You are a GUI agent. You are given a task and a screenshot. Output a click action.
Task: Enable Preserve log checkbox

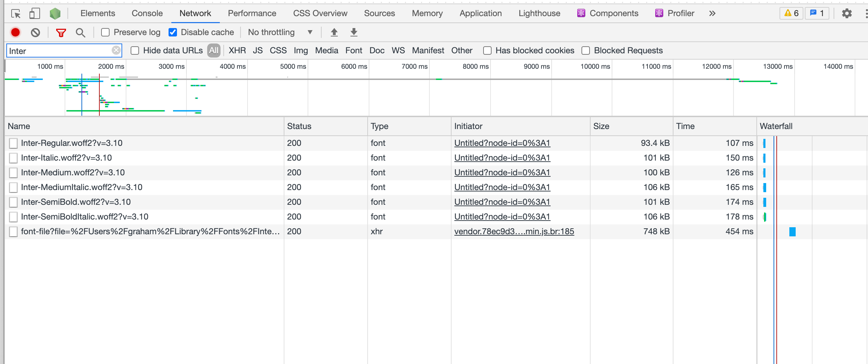(x=105, y=32)
